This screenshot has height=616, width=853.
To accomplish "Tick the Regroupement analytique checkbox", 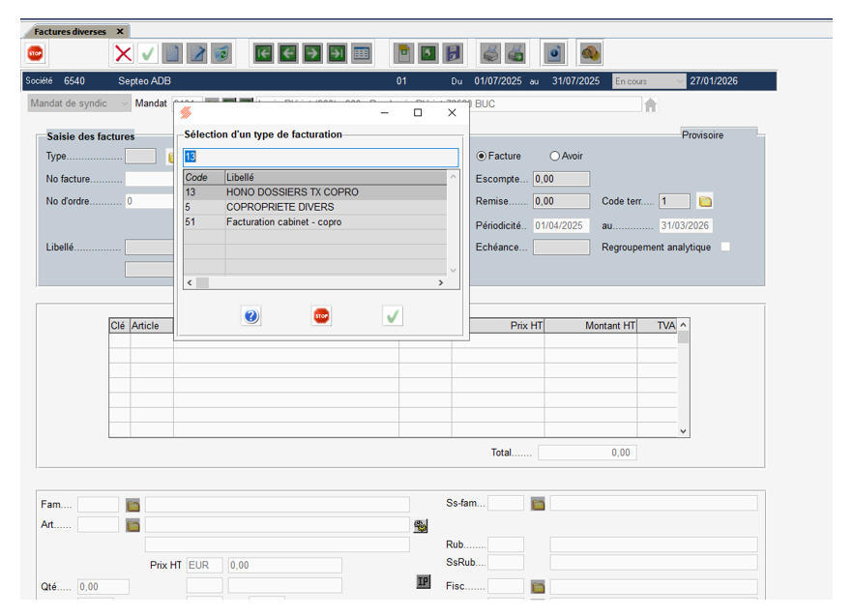I will 725,247.
